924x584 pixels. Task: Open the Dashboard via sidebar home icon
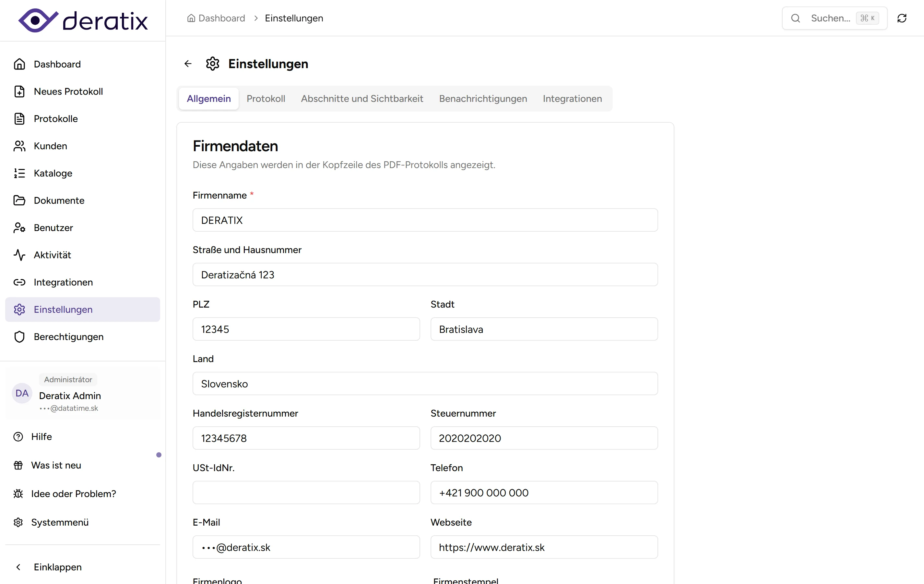(x=19, y=64)
